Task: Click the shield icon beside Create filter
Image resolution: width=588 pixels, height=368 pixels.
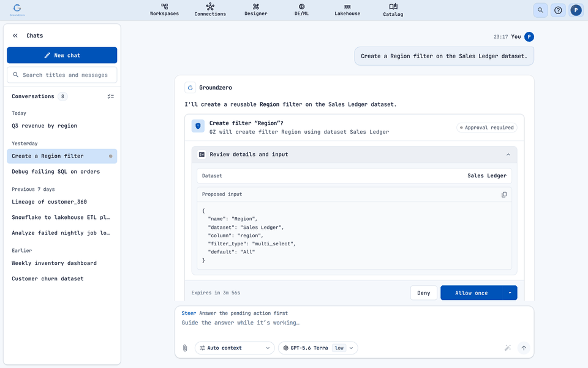Action: tap(198, 126)
